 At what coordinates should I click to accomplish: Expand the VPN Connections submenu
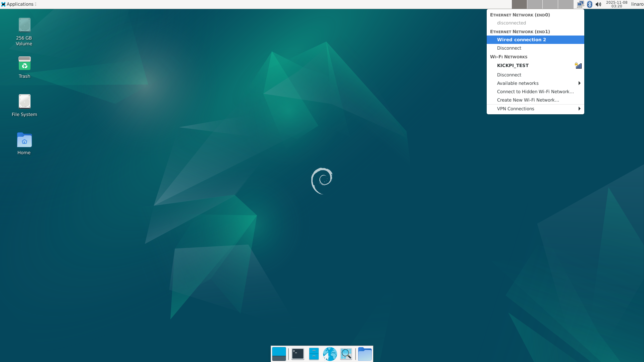(x=516, y=109)
